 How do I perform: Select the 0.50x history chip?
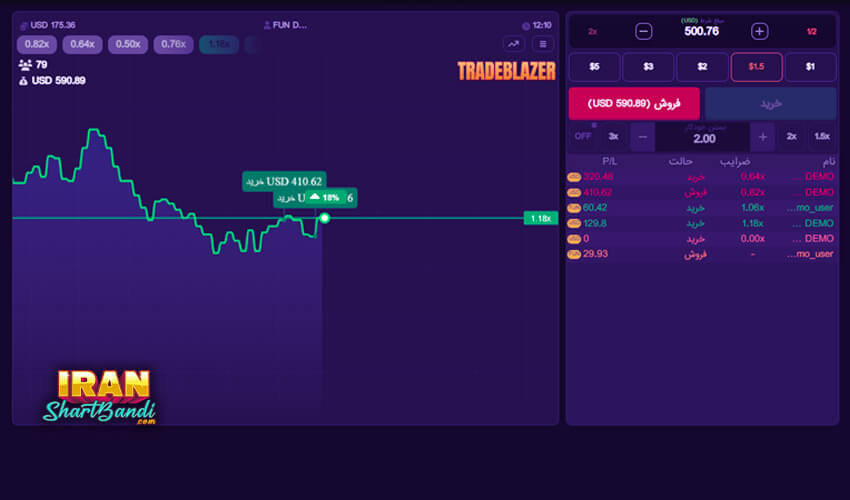coord(128,44)
